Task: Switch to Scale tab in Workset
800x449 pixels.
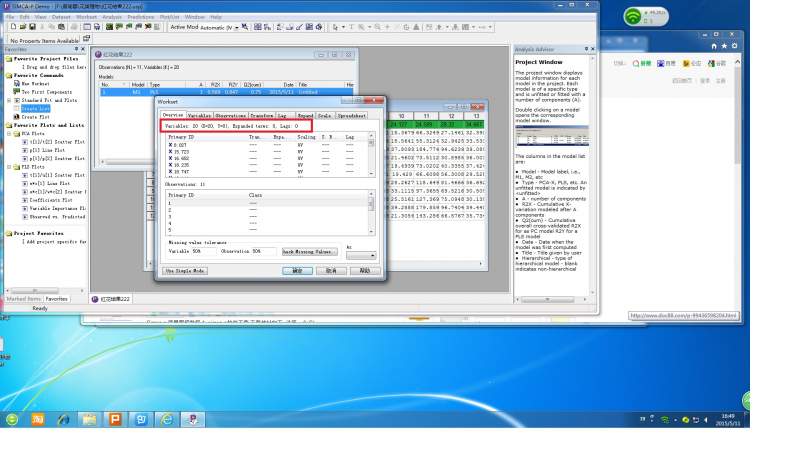Action: [325, 116]
